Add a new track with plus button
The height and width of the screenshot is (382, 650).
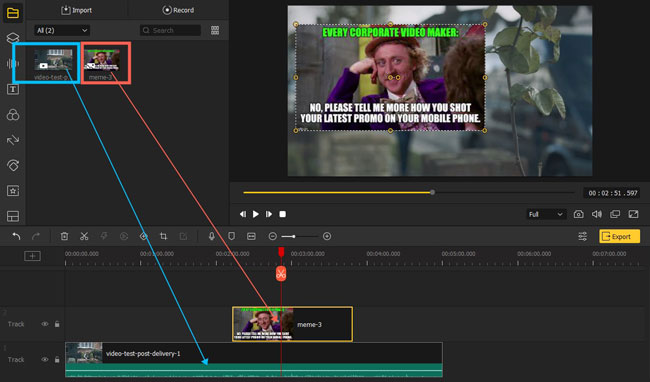32,256
